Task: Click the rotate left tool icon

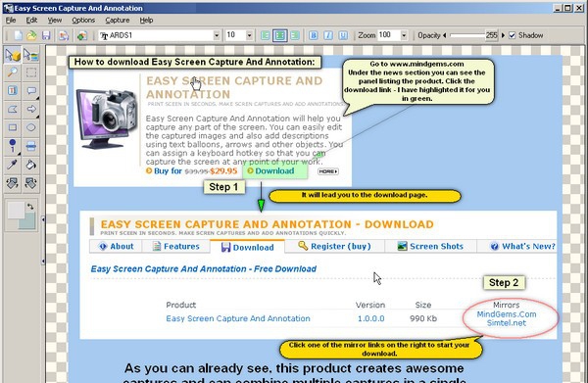Action: coord(13,183)
